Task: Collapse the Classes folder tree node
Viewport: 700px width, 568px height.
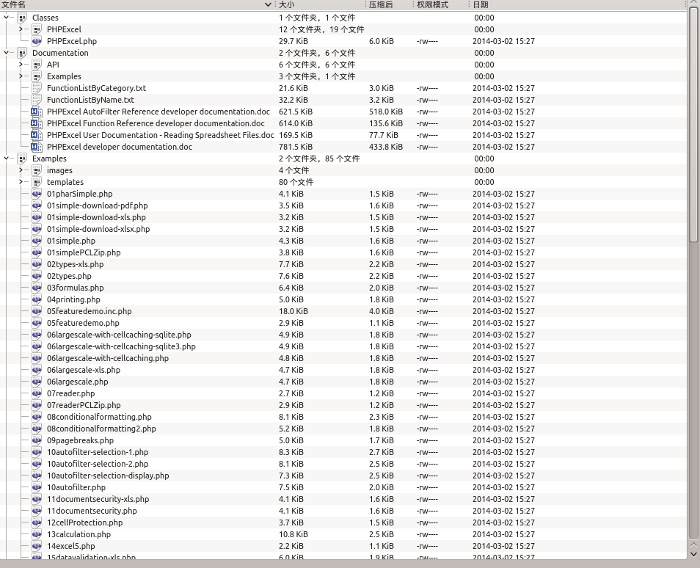Action: click(x=6, y=17)
